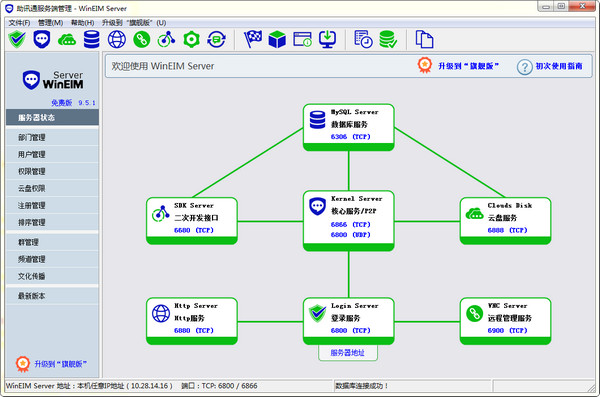Click the green shield checkmark toolbar icon
Screen dimensions: 600x397
pyautogui.click(x=17, y=39)
